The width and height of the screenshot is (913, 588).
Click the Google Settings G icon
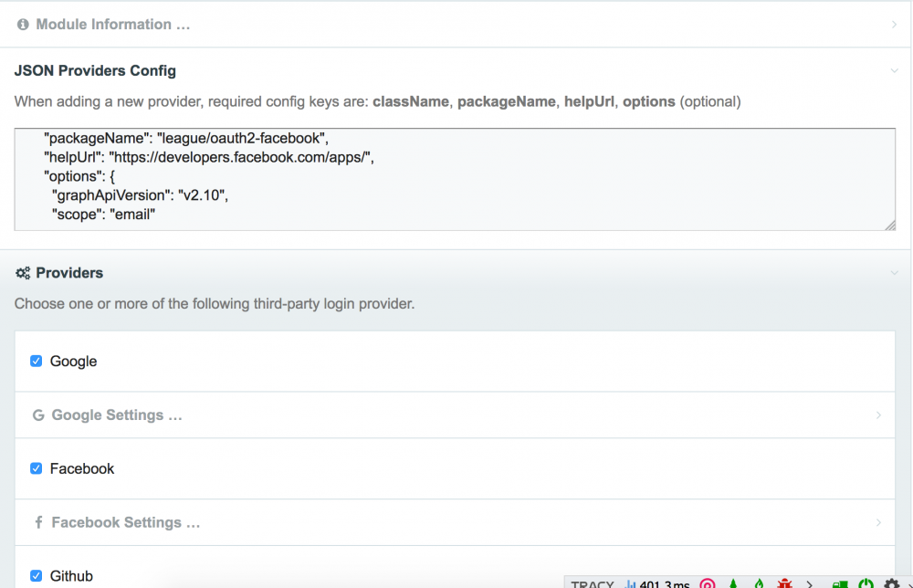[38, 415]
